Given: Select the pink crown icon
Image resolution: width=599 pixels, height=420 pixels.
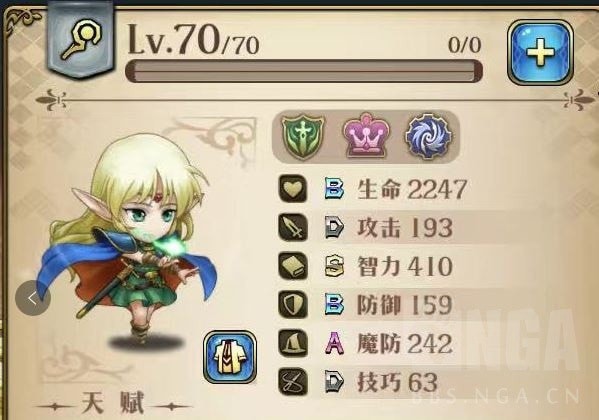Looking at the screenshot, I should pyautogui.click(x=366, y=135).
